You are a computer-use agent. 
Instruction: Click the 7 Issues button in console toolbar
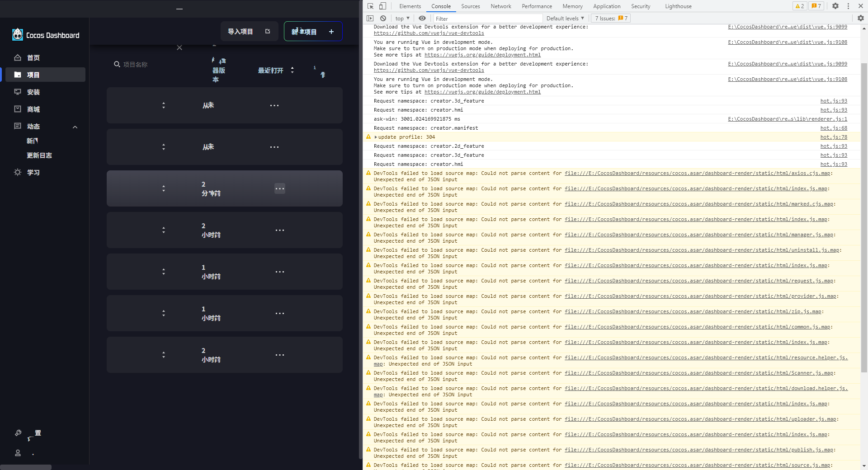click(x=611, y=18)
